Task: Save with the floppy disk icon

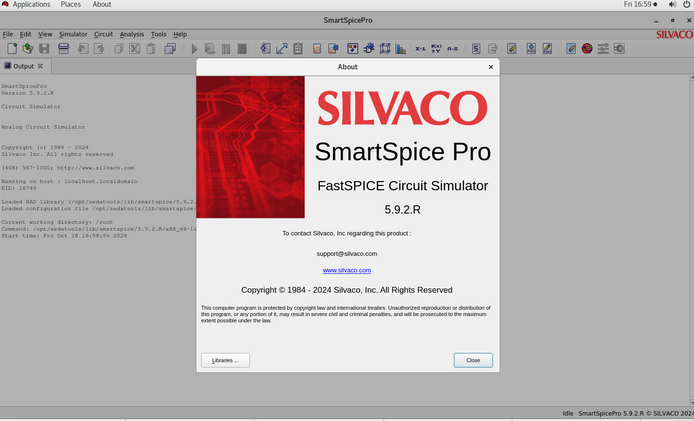Action: [44, 49]
